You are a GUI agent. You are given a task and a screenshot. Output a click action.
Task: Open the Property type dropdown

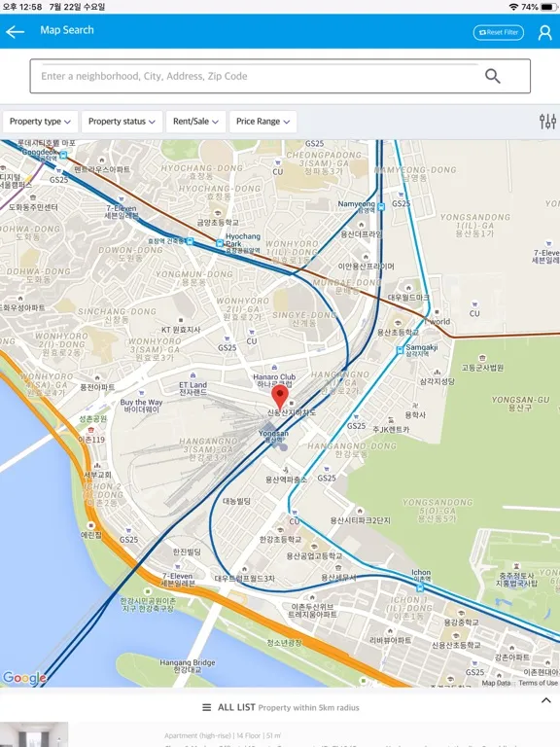(40, 122)
